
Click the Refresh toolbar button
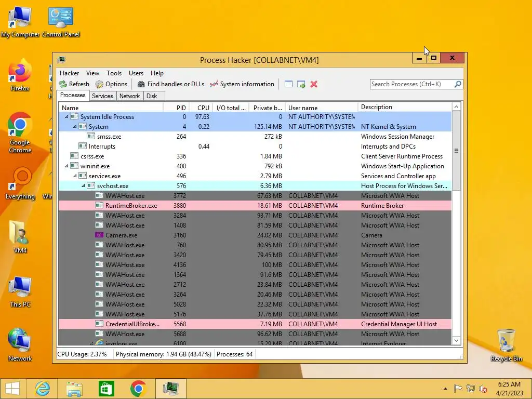point(74,84)
